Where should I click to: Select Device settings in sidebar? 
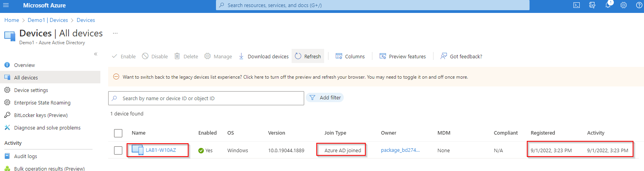click(x=31, y=90)
